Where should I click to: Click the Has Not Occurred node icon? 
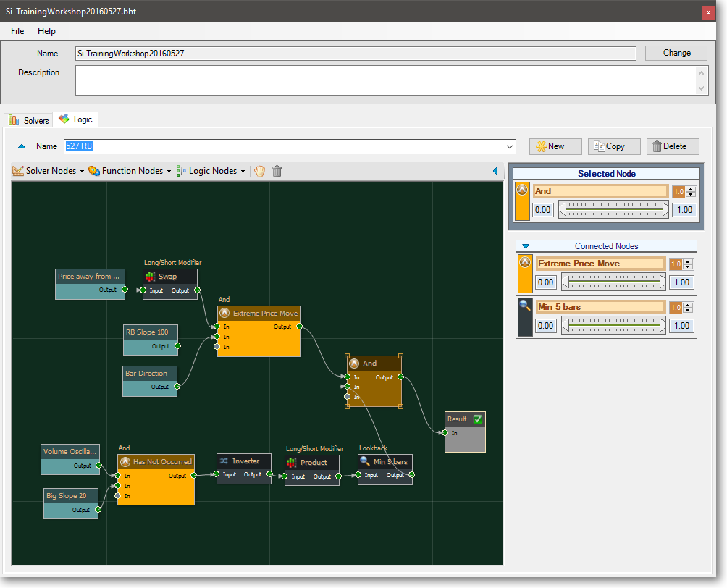tap(125, 461)
